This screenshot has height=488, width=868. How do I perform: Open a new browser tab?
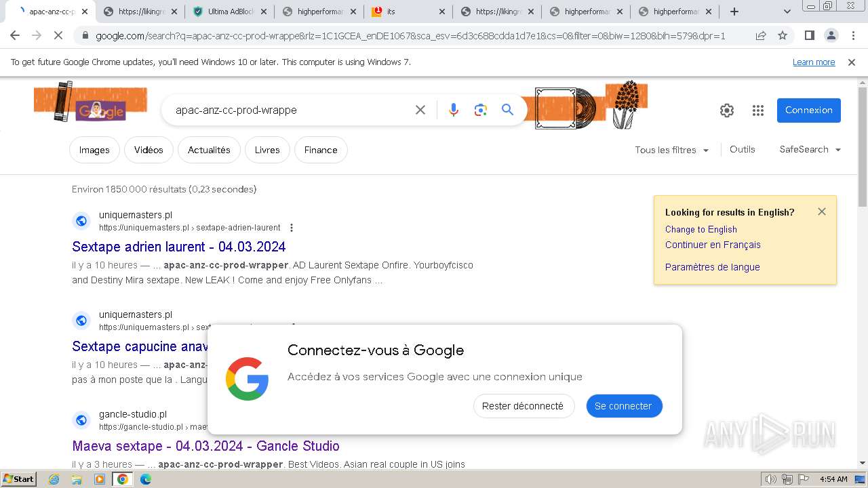tap(734, 12)
